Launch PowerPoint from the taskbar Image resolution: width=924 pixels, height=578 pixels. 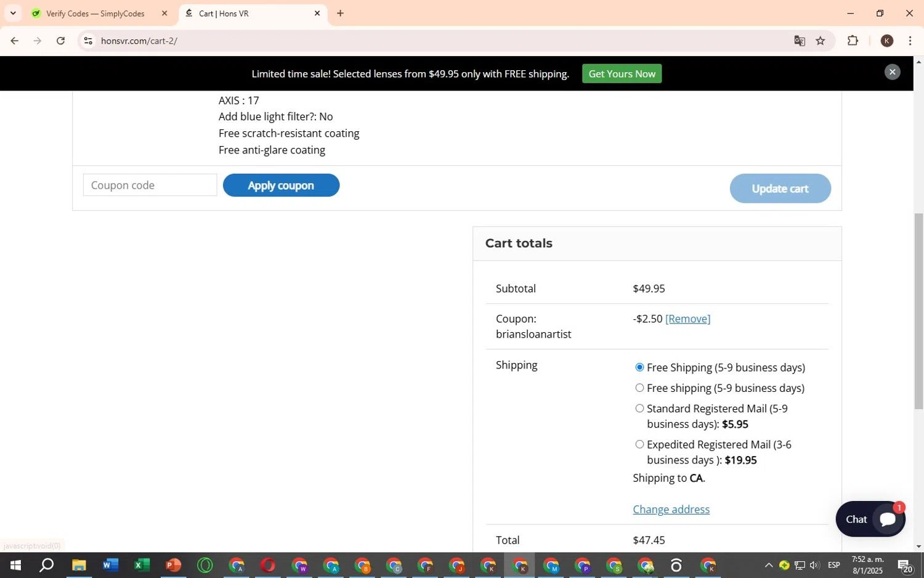(173, 565)
